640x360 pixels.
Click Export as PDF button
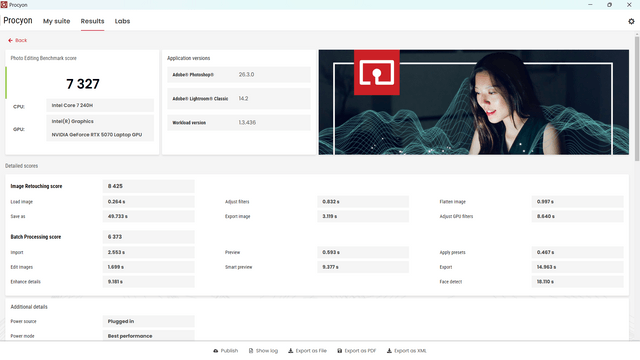pos(356,351)
